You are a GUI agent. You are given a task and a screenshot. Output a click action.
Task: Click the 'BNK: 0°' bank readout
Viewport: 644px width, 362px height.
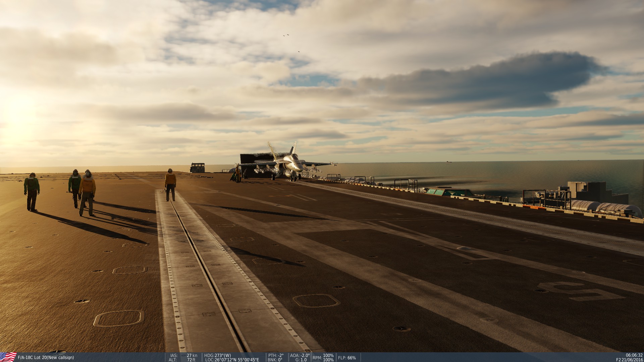click(275, 360)
